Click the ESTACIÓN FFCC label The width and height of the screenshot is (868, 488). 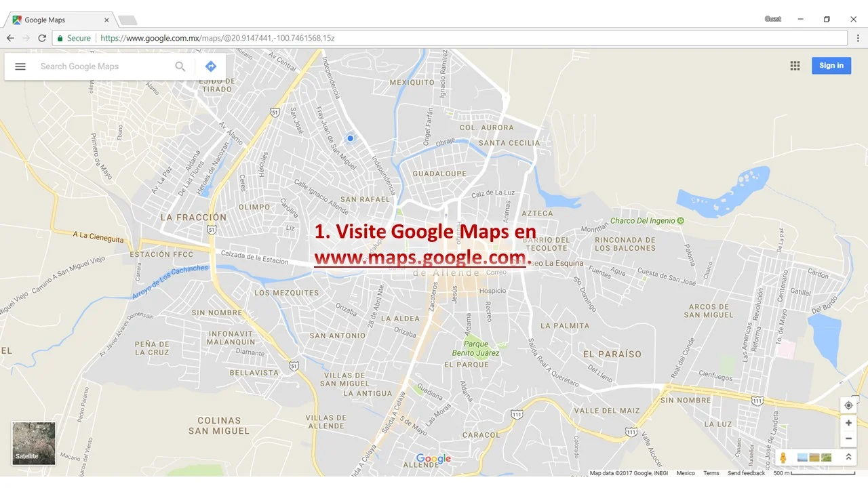161,255
